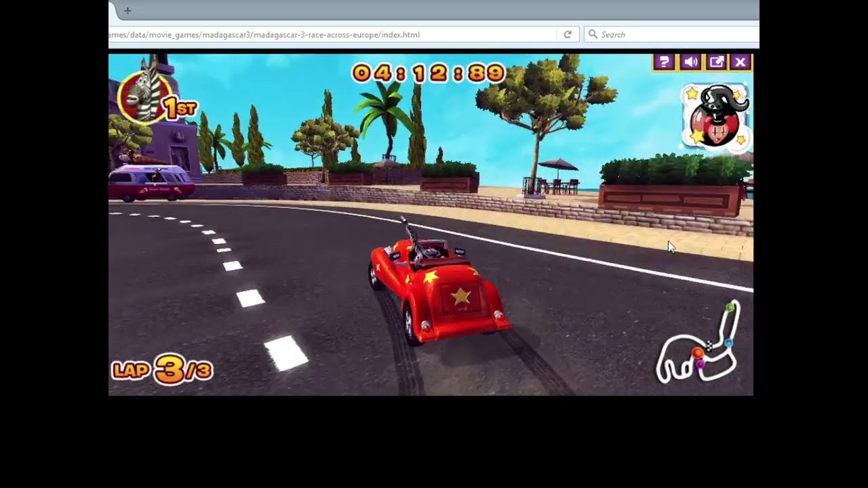
Task: Open a new browser tab
Action: tap(127, 11)
